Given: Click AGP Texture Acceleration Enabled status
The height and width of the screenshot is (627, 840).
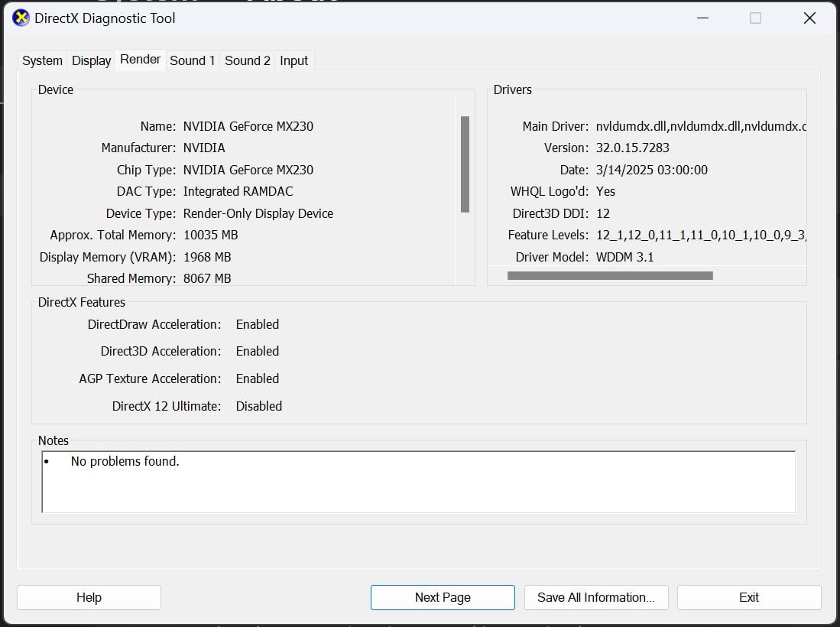Looking at the screenshot, I should (x=257, y=379).
